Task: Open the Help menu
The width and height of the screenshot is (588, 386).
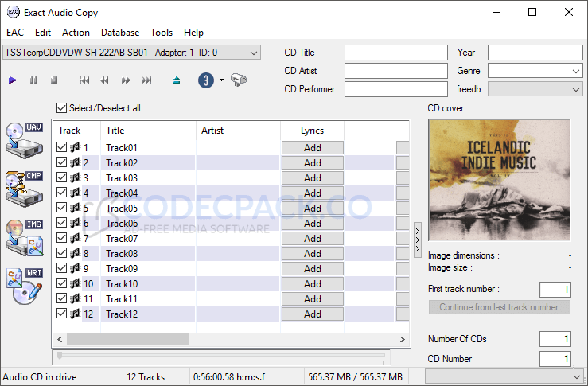Action: tap(193, 33)
